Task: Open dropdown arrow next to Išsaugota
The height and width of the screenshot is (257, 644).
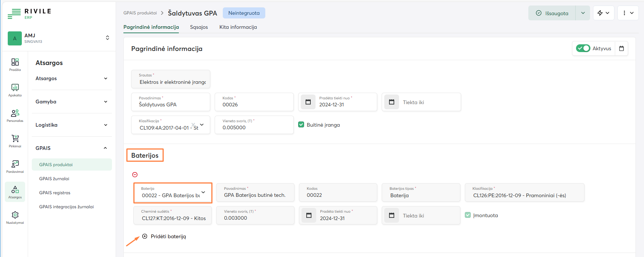Action: point(583,13)
